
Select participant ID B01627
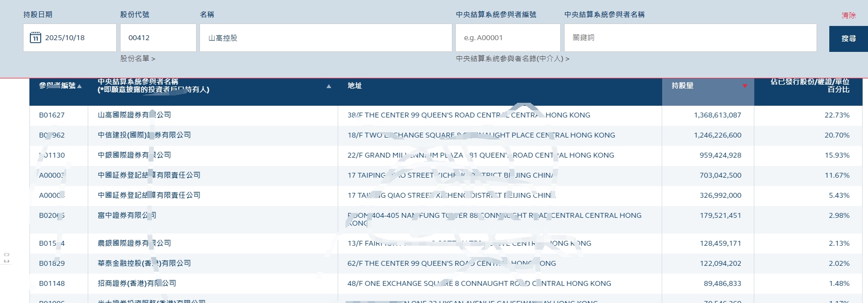(x=52, y=115)
